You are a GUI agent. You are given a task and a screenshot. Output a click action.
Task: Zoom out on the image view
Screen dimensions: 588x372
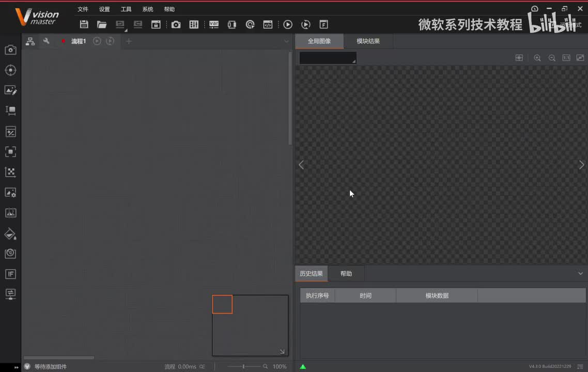click(552, 58)
